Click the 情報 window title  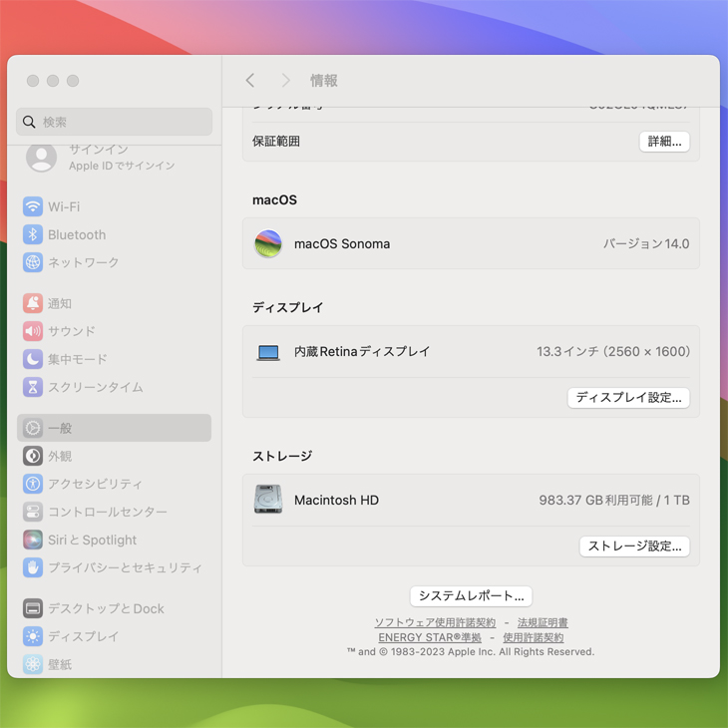(x=324, y=81)
